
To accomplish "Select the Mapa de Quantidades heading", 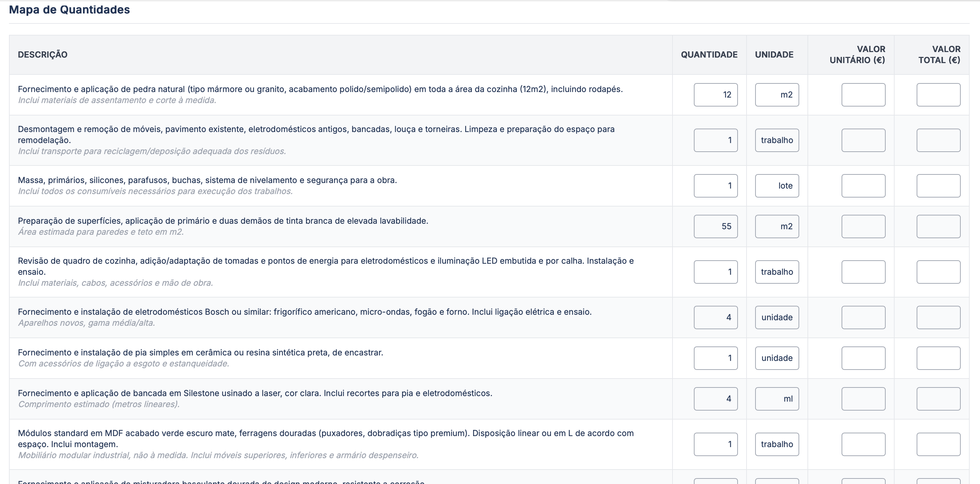I will click(69, 10).
